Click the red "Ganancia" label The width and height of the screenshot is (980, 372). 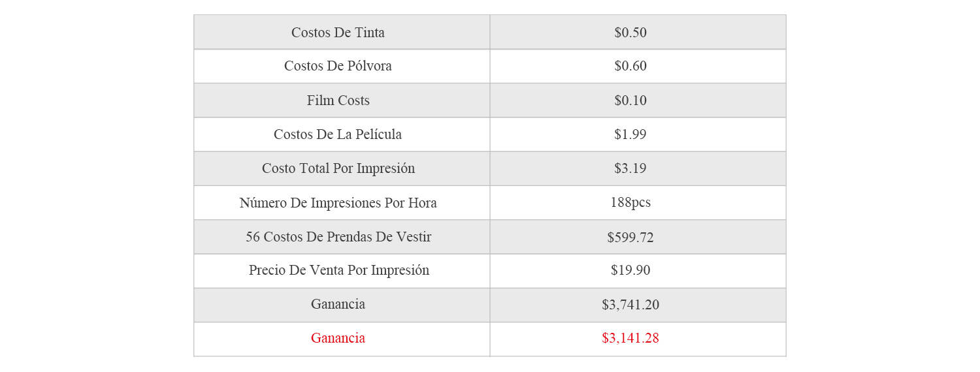(338, 338)
